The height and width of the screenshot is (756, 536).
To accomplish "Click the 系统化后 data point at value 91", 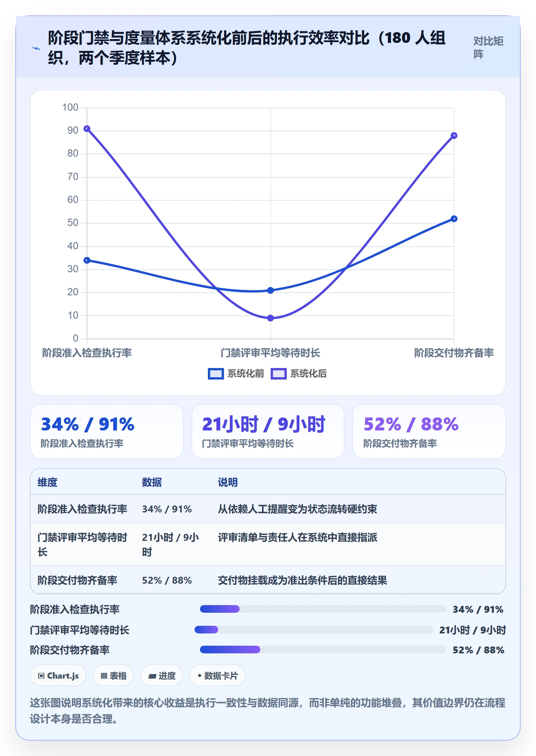I will coord(87,129).
